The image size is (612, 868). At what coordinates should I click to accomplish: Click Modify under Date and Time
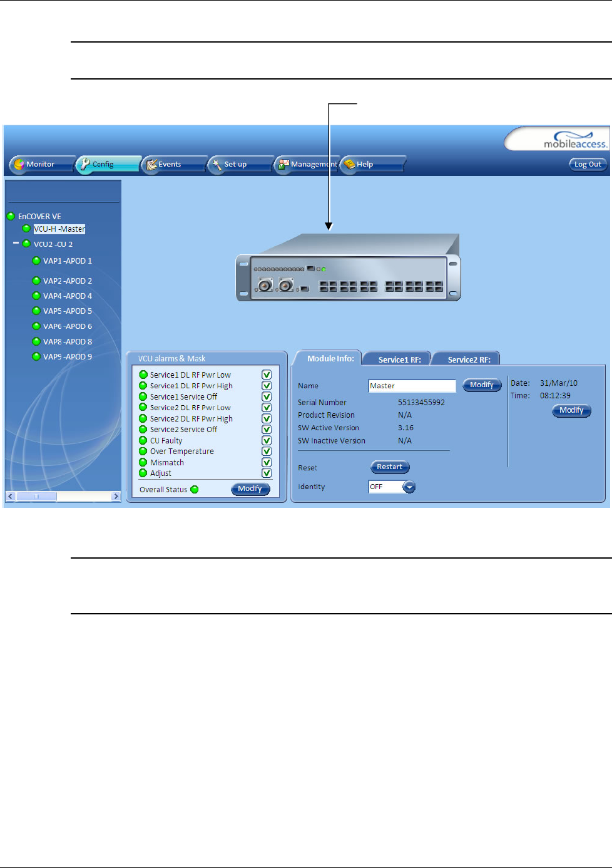tap(571, 411)
